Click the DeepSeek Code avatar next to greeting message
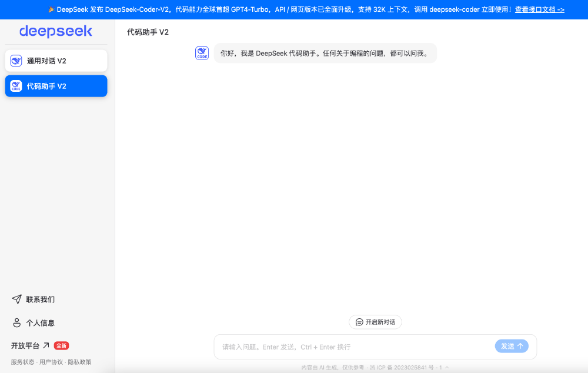The height and width of the screenshot is (373, 588). point(202,53)
